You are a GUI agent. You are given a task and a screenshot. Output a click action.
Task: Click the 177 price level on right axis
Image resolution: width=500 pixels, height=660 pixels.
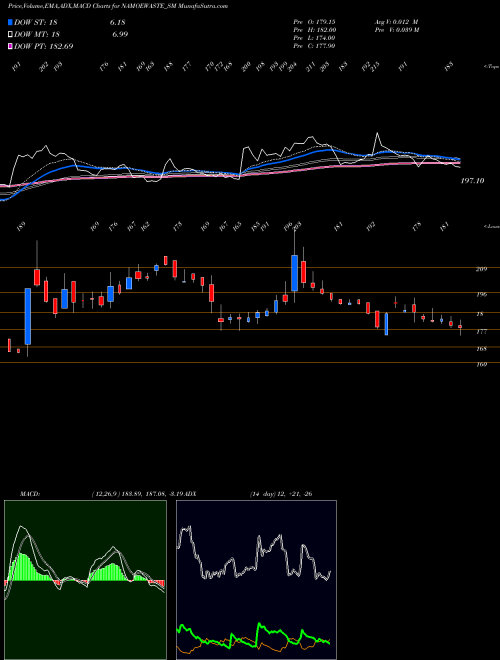coord(481,332)
